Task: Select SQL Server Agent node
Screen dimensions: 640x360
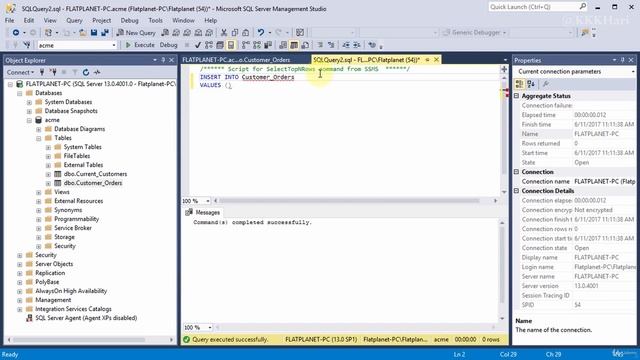Action: pyautogui.click(x=86, y=318)
